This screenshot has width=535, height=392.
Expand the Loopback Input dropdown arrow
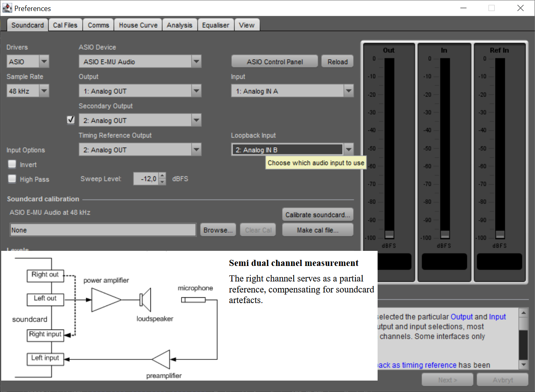348,150
